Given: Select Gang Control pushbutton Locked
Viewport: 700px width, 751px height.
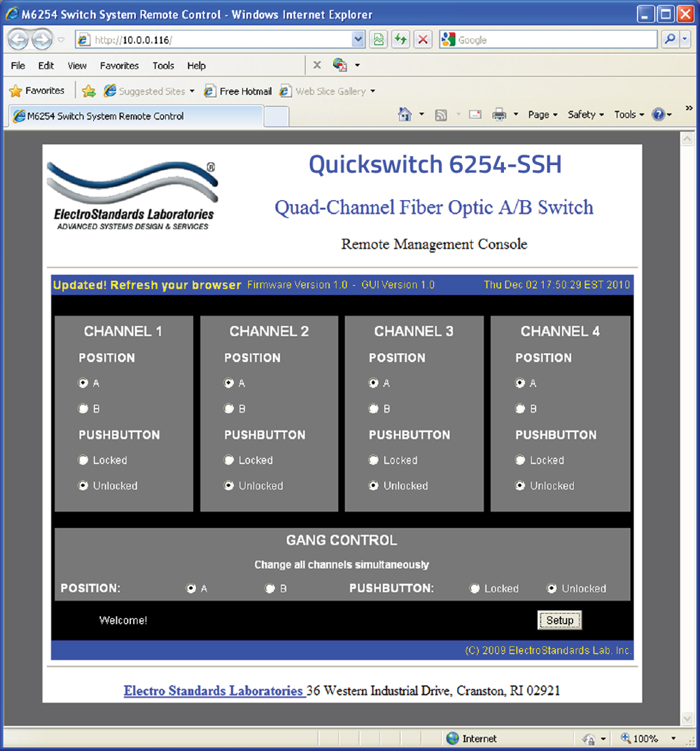Looking at the screenshot, I should click(475, 588).
